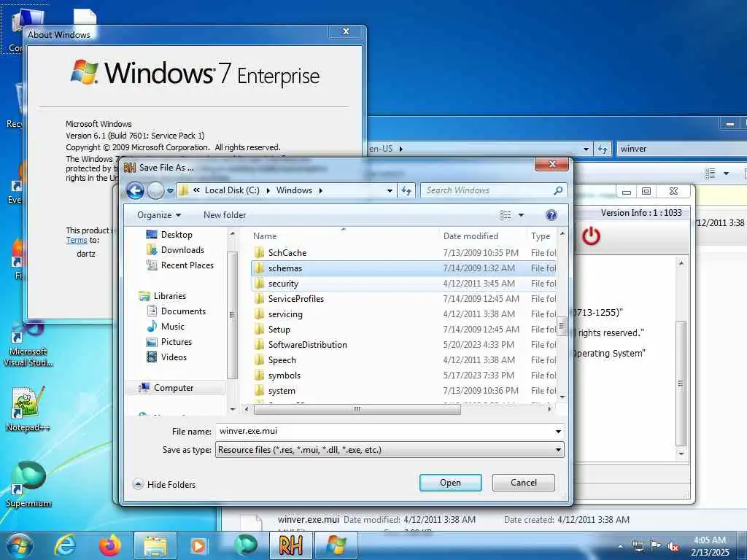
Task: Show hidden tray icons arrow
Action: coord(620,547)
